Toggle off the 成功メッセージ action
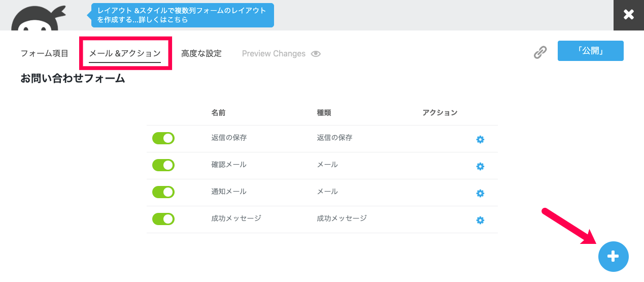The height and width of the screenshot is (282, 644). tap(163, 219)
